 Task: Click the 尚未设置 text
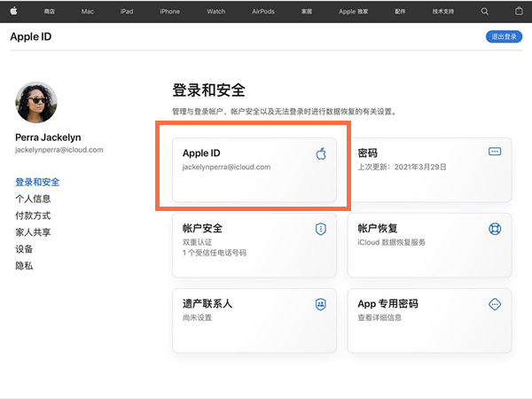(x=197, y=317)
